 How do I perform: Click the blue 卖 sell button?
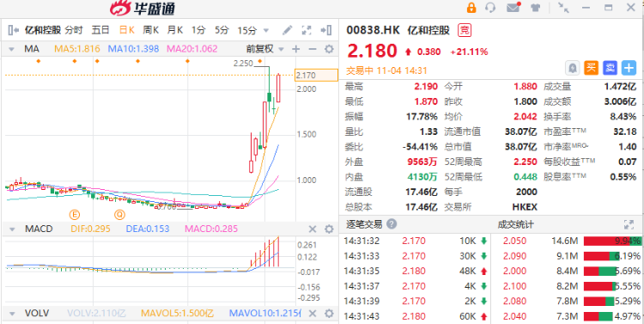point(611,68)
